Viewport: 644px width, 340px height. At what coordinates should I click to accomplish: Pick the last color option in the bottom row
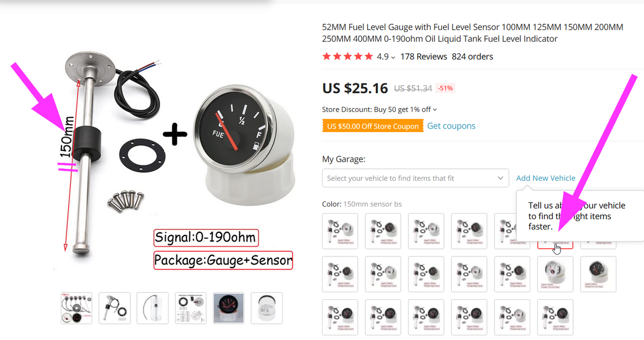(555, 317)
